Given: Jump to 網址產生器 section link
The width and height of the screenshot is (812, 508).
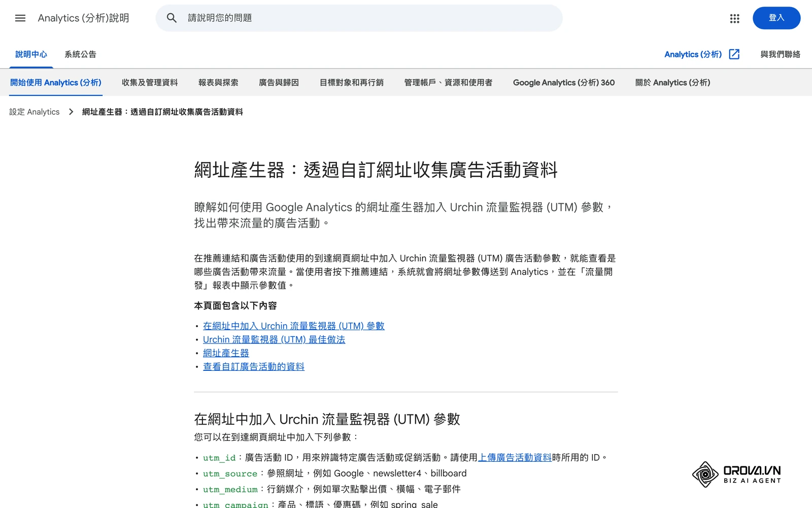Looking at the screenshot, I should (226, 353).
